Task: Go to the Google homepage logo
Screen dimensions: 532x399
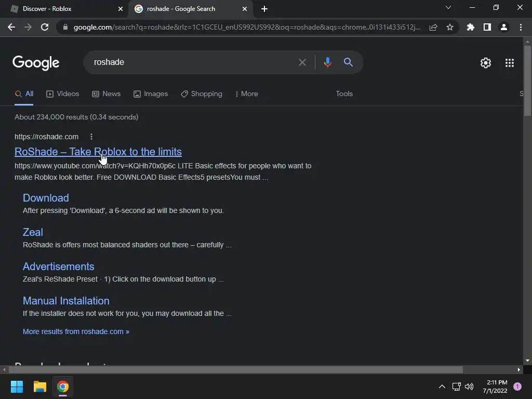Action: pyautogui.click(x=36, y=63)
